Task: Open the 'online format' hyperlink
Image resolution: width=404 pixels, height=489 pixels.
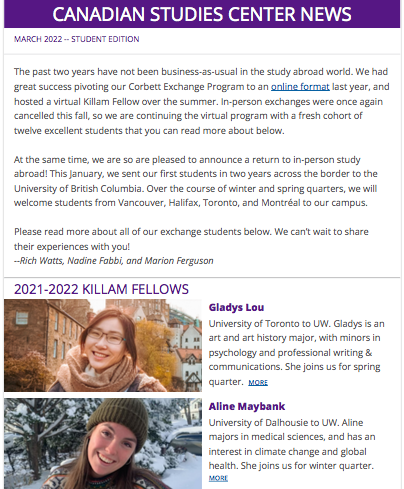Action: (300, 87)
